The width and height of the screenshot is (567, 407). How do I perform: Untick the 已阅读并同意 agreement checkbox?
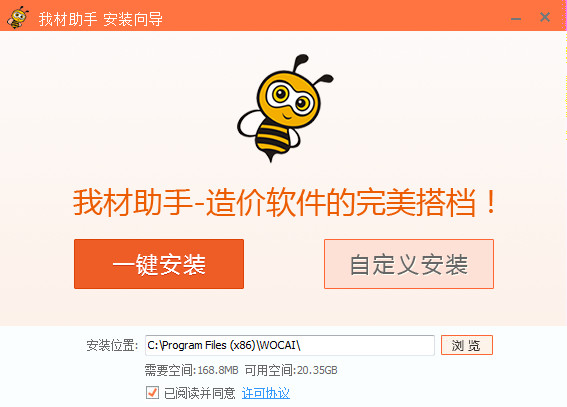(152, 393)
